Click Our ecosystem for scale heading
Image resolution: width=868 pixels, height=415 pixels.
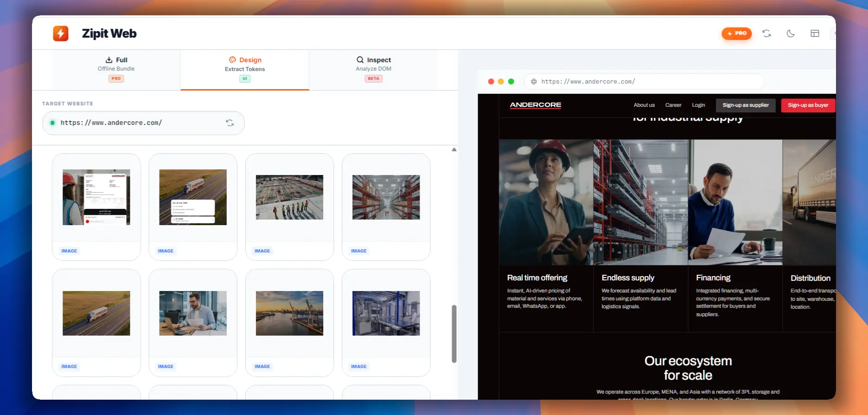click(x=688, y=368)
